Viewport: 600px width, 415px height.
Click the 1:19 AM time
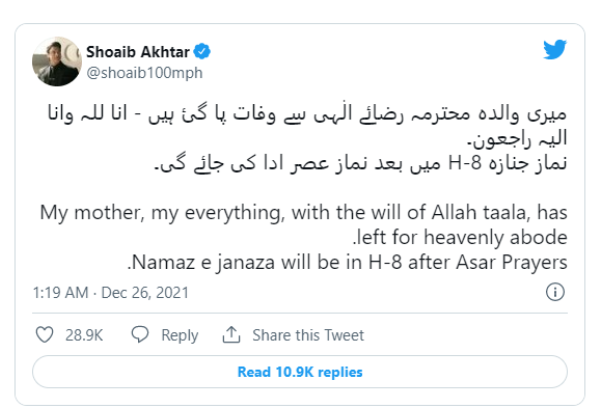coord(62,292)
